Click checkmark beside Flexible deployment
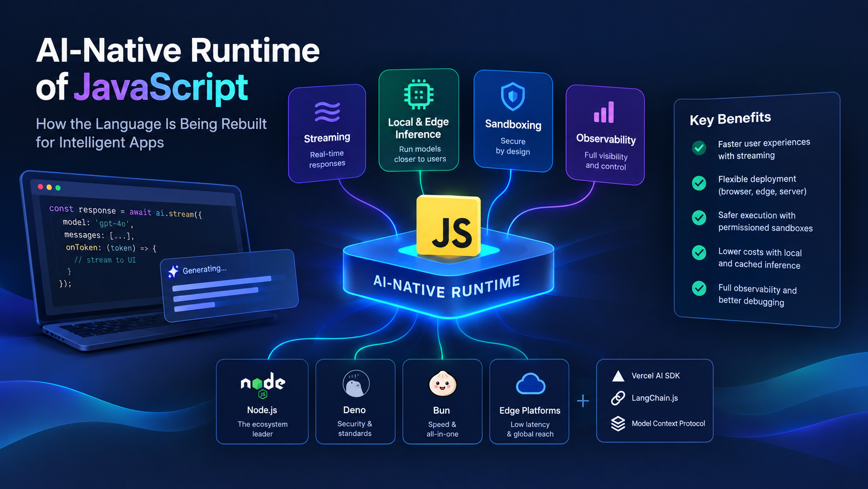Image resolution: width=868 pixels, height=489 pixels. point(699,183)
